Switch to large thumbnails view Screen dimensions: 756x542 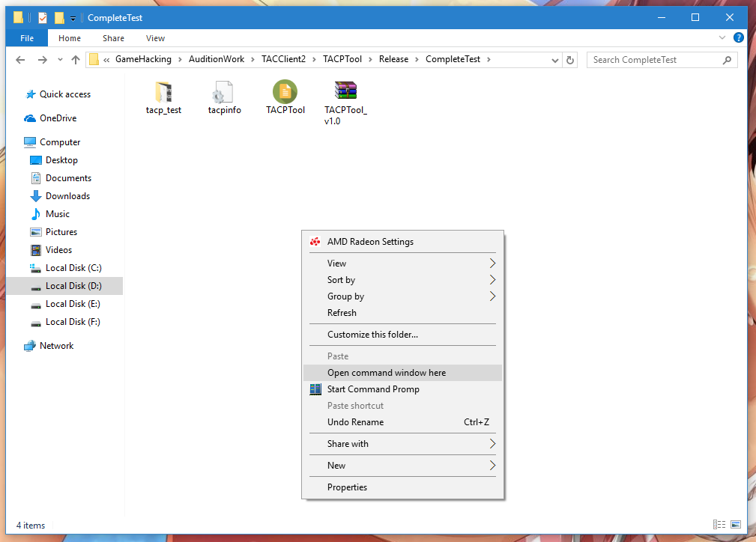[x=736, y=525]
